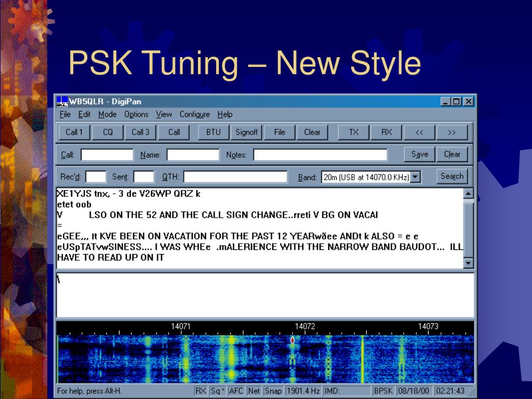Click the 1901.4 Hz frequency readout
Screen dimensions: 532x399
pos(303,391)
